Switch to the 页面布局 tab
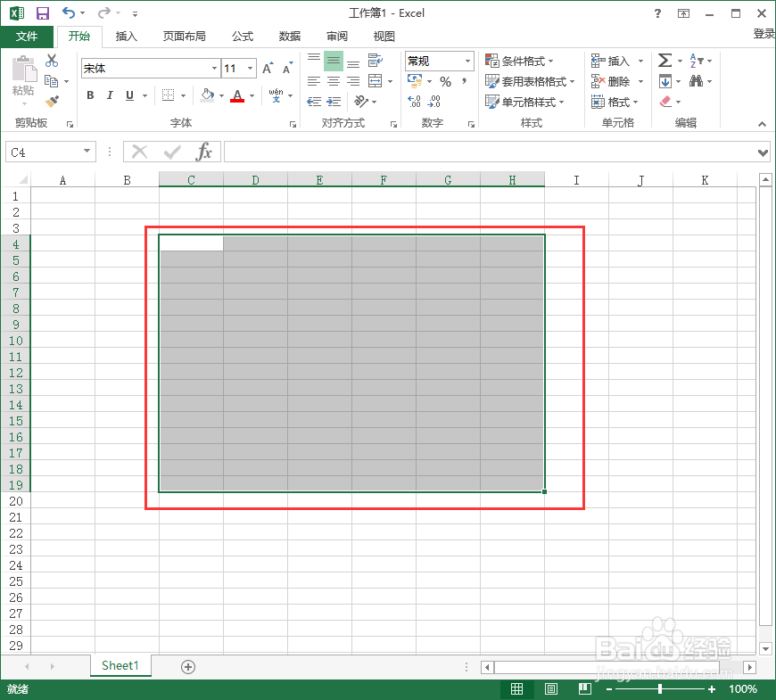 pos(184,36)
